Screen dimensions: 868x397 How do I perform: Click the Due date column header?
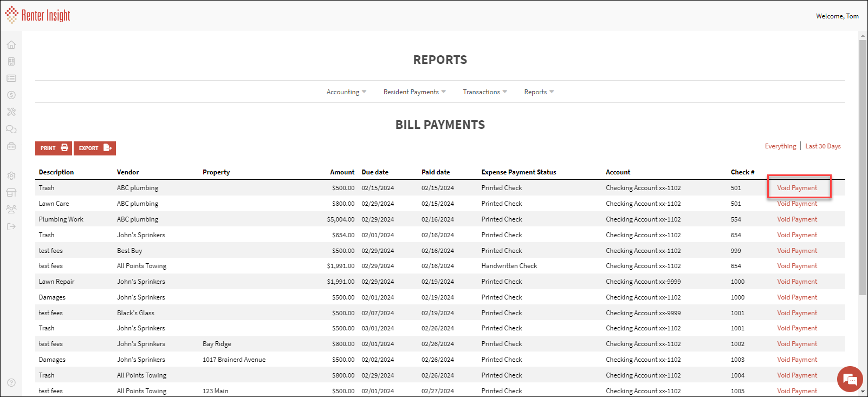click(375, 172)
